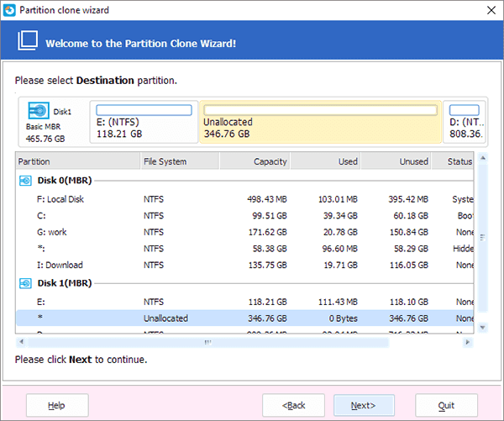Click the 0 Bytes used cell

(343, 318)
